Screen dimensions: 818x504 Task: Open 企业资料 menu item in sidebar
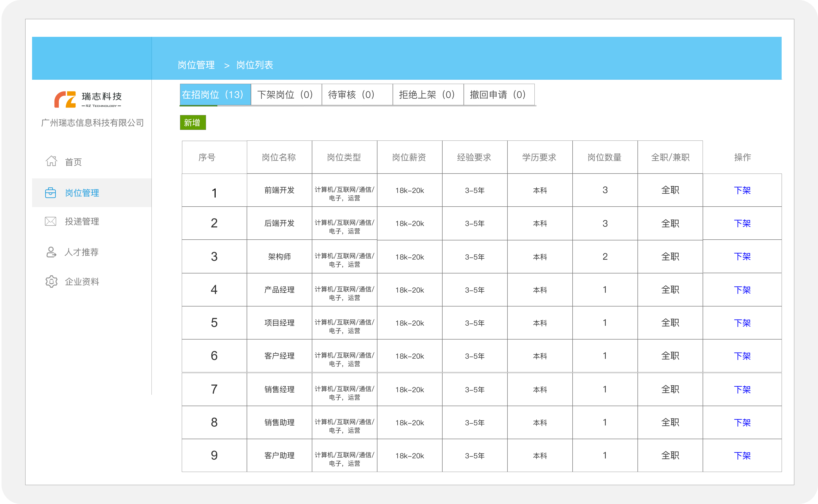82,282
